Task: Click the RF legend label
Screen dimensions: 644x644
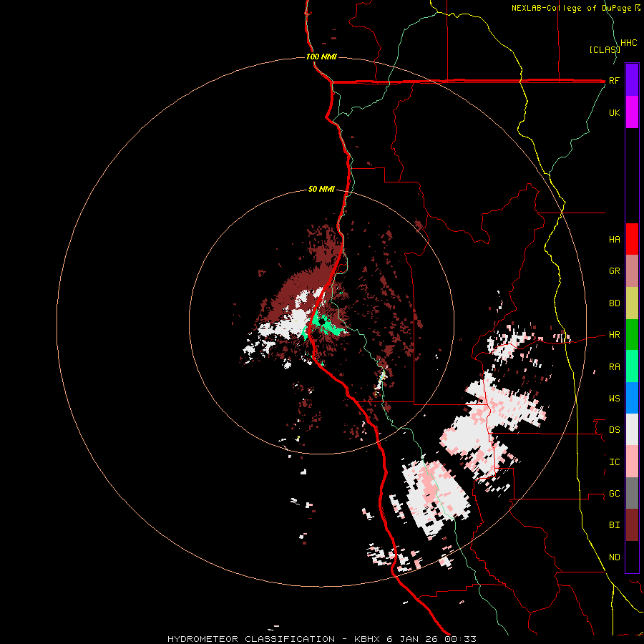Action: coord(614,80)
